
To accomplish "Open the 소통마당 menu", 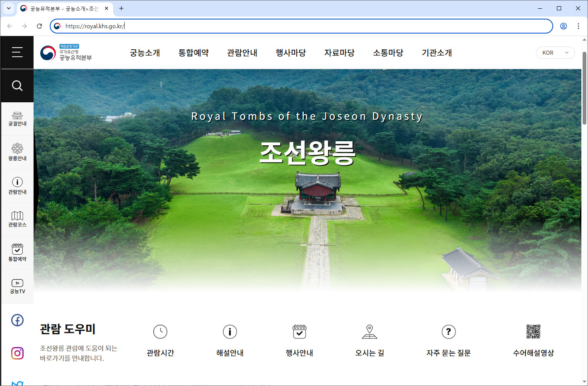I will [x=388, y=53].
